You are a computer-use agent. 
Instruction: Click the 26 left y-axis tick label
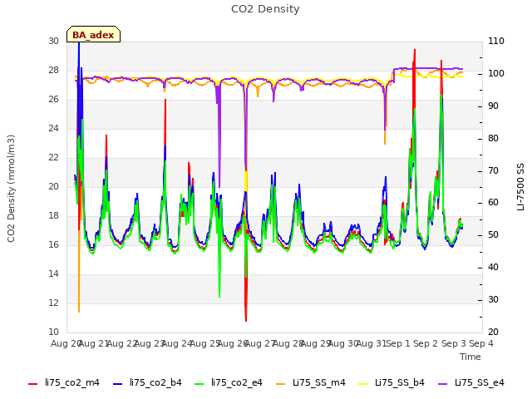53,100
